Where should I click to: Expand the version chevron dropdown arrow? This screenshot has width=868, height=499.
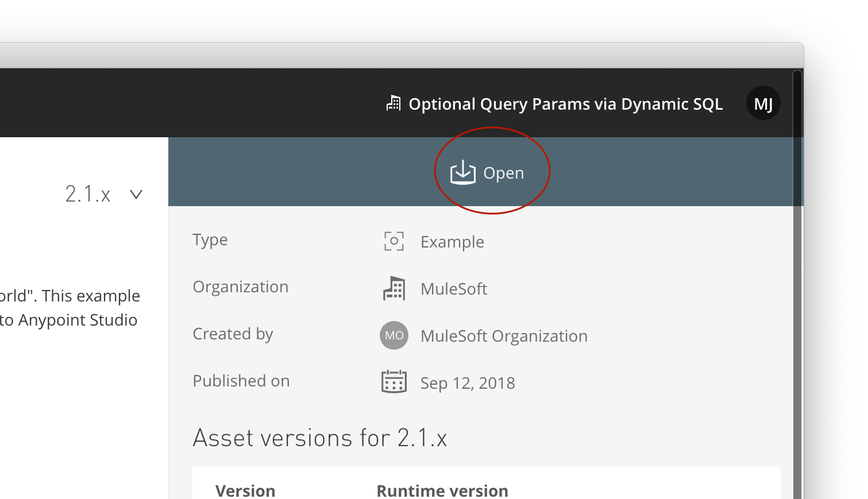[136, 194]
